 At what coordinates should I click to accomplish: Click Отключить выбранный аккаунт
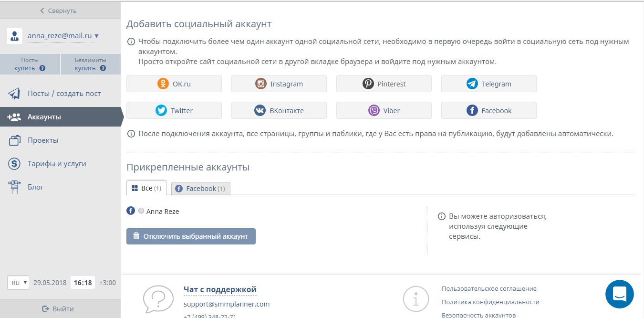point(191,236)
